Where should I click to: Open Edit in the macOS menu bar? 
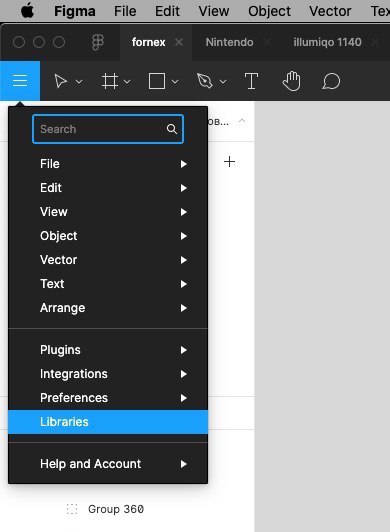coord(167,12)
